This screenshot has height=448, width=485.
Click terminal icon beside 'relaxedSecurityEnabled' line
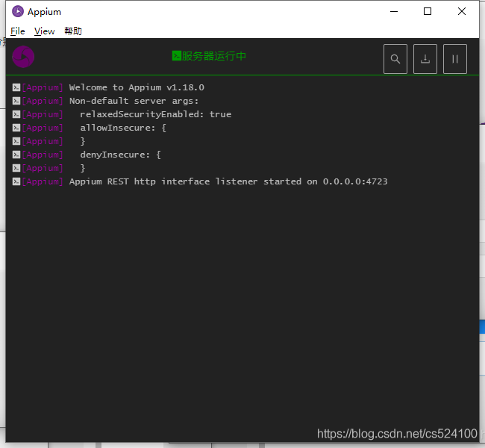pyautogui.click(x=16, y=114)
